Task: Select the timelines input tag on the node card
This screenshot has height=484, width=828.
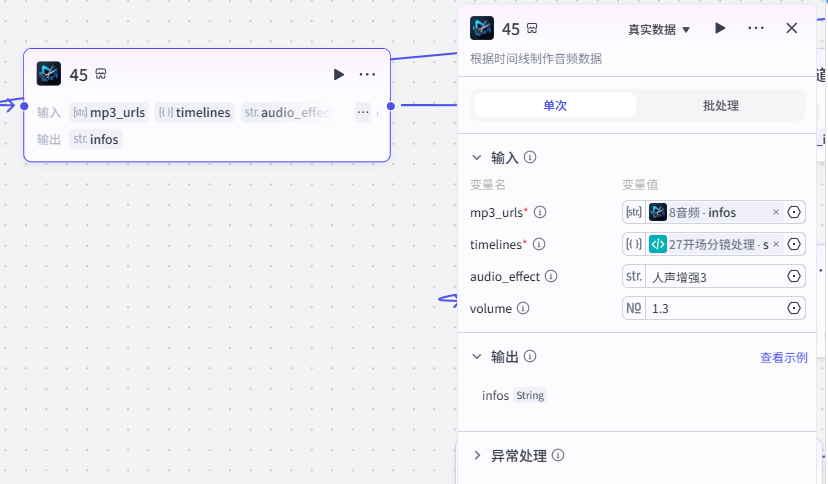Action: coord(194,112)
